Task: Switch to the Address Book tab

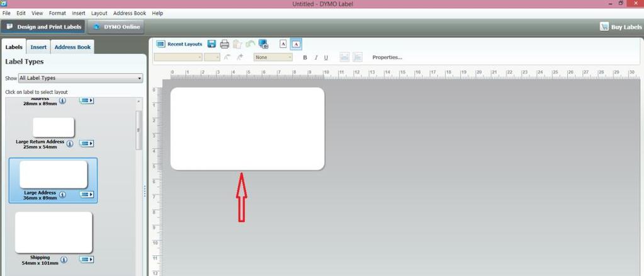Action: (72, 47)
